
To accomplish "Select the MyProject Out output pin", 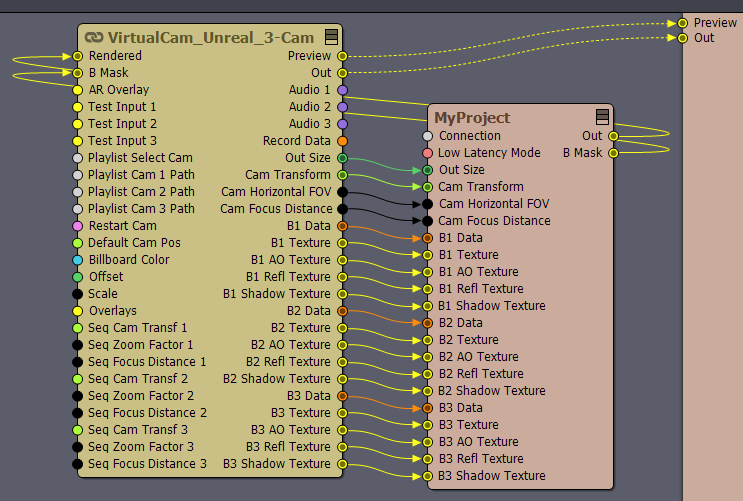I will (613, 136).
